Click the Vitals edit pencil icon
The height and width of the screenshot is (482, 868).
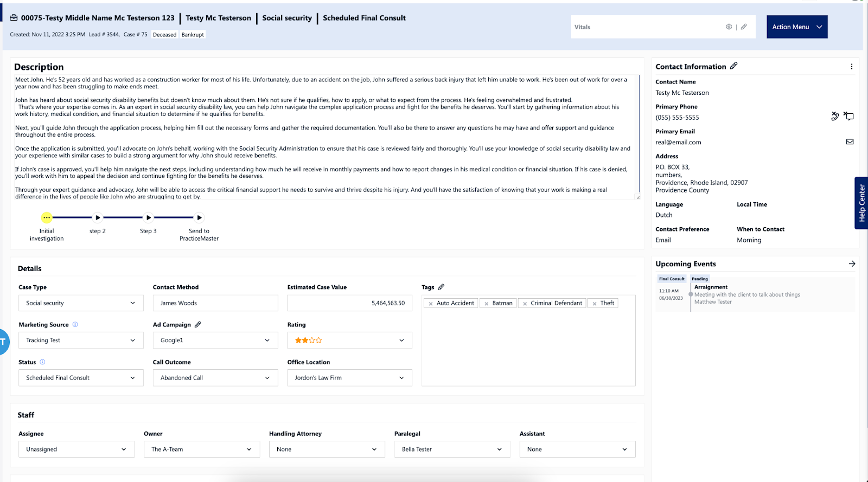coord(744,27)
